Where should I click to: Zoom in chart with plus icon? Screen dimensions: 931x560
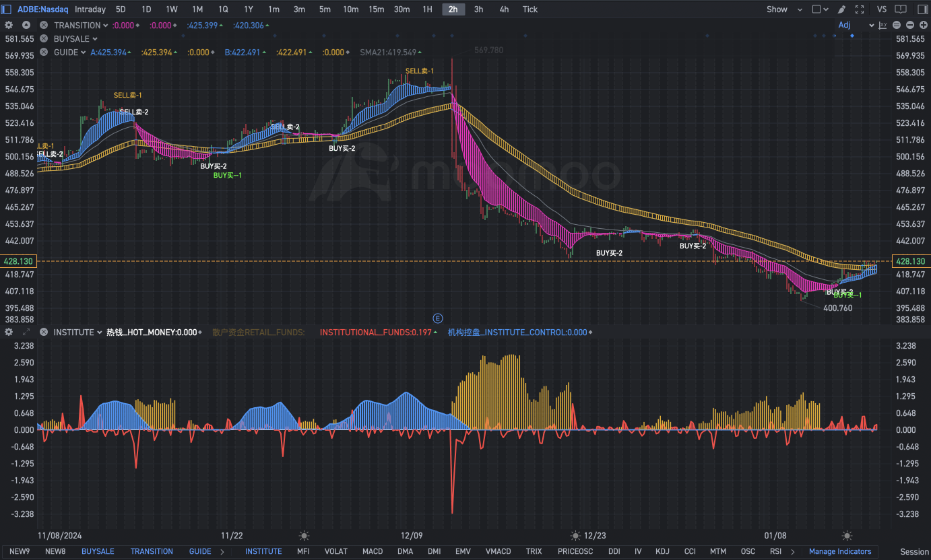pos(923,25)
